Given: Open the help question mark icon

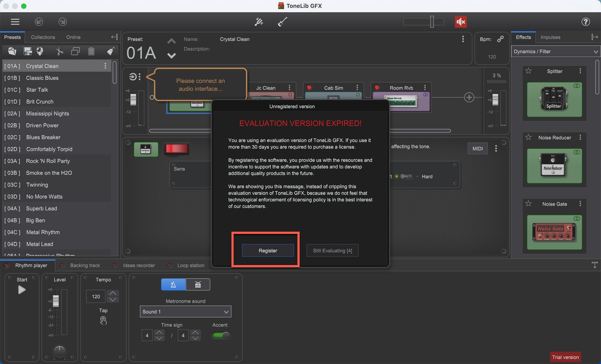Looking at the screenshot, I should point(586,22).
